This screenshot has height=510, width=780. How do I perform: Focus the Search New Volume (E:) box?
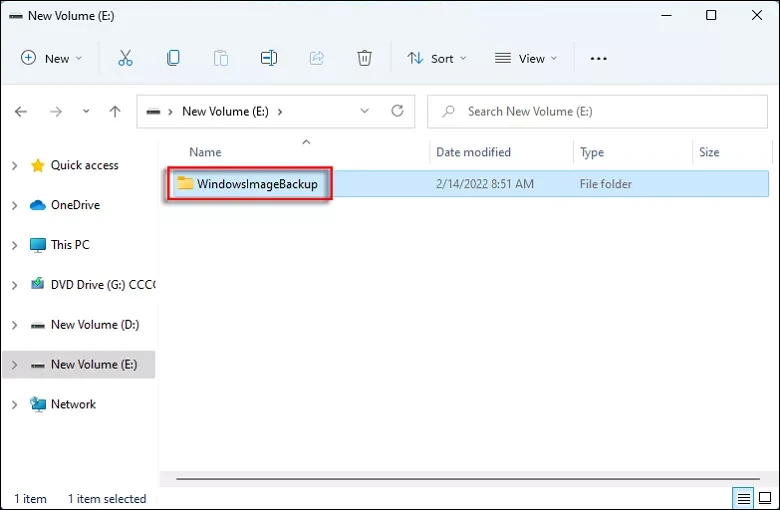(597, 111)
